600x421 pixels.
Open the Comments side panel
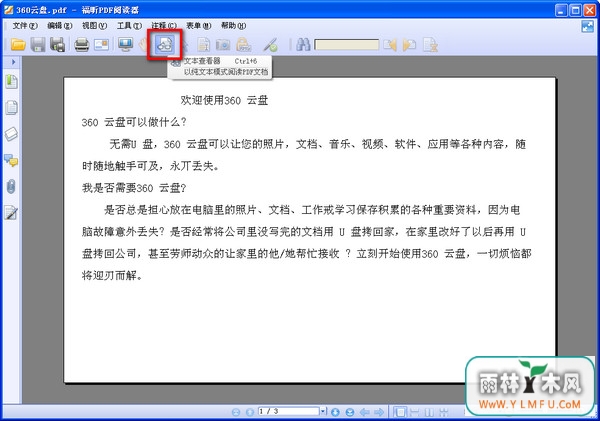click(11, 160)
